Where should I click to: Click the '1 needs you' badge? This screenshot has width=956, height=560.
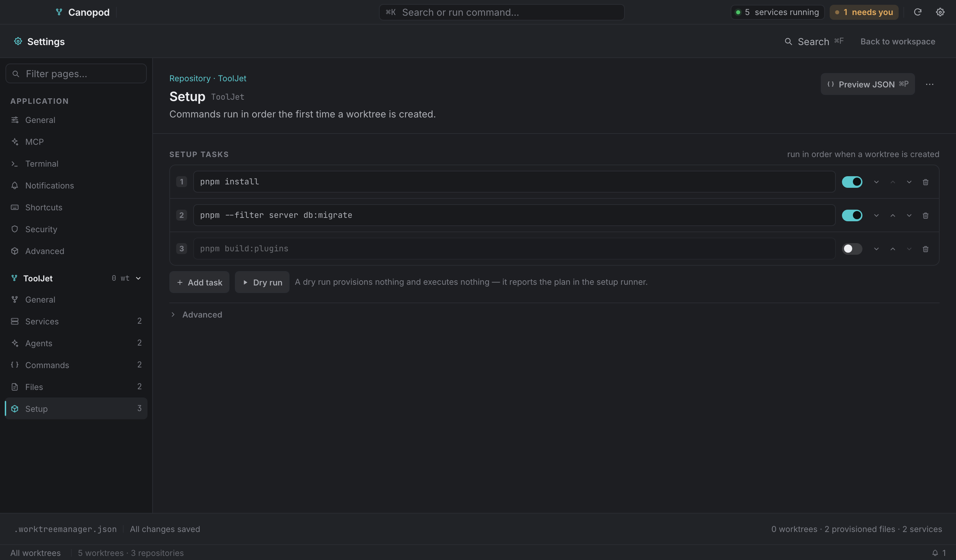pos(863,12)
